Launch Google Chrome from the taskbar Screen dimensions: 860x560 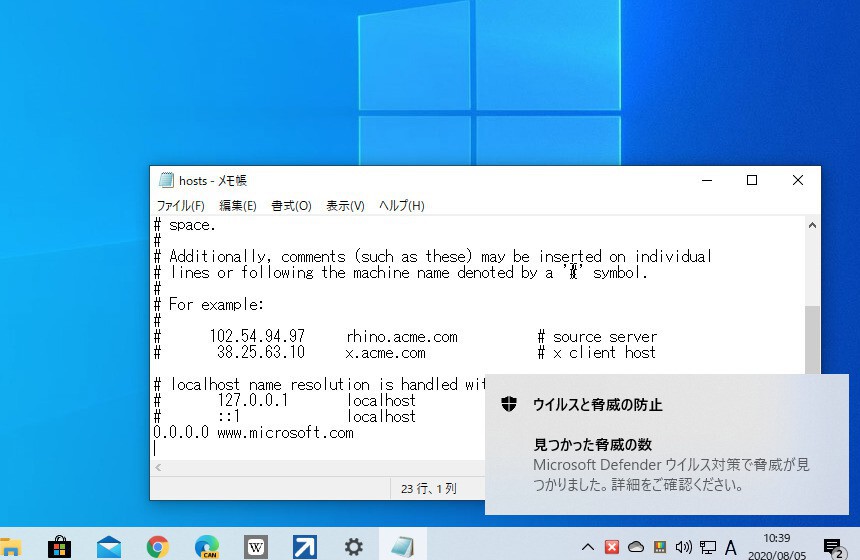(157, 547)
